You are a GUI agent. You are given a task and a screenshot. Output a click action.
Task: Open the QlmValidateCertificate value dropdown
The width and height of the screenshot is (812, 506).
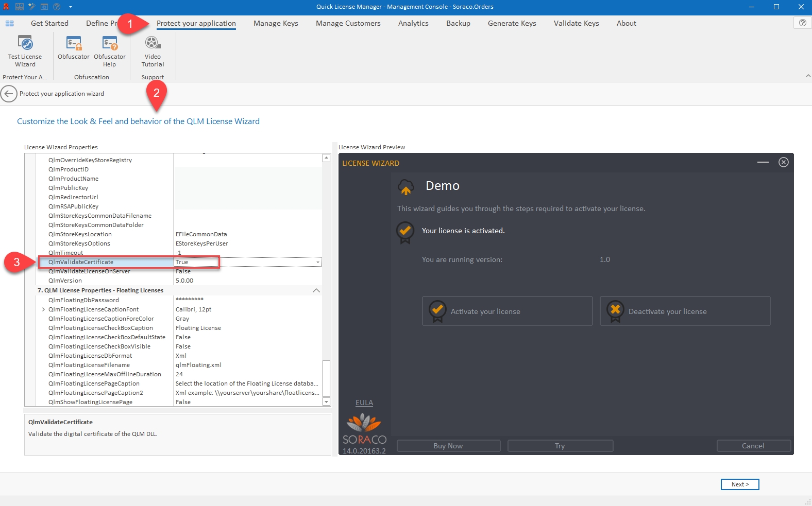(x=318, y=262)
